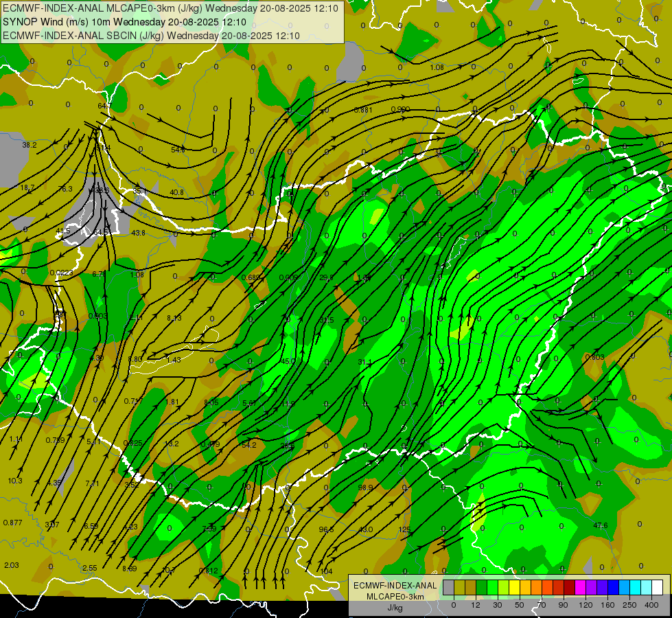The width and height of the screenshot is (672, 618).
Task: Click the '30' legend scale value
Action: 497,605
